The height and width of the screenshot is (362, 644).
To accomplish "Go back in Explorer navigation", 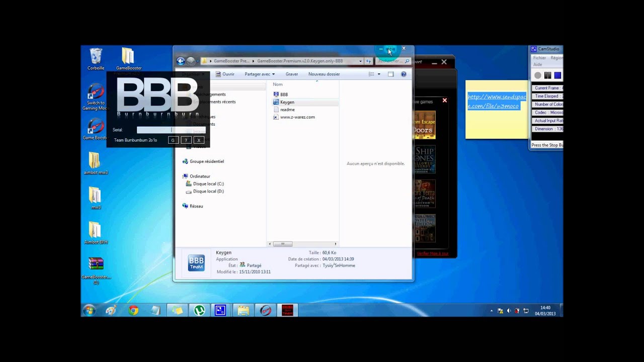I will 181,61.
